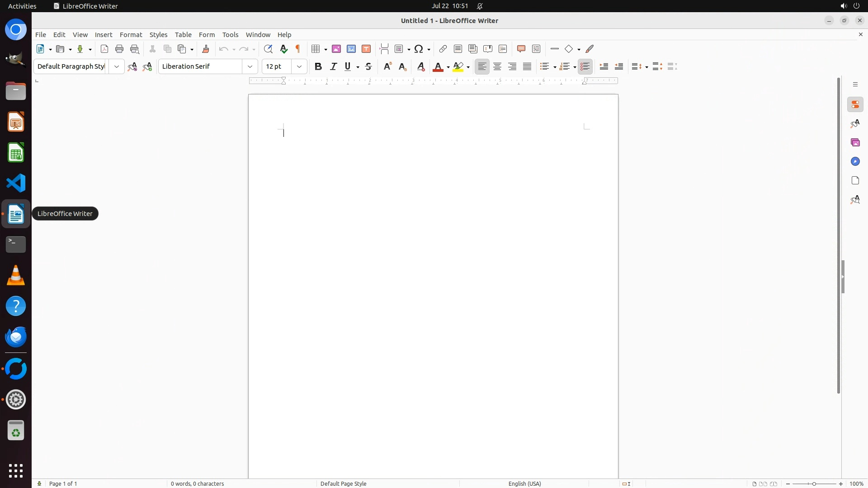868x488 pixels.
Task: Toggle Bold formatting
Action: (x=318, y=67)
